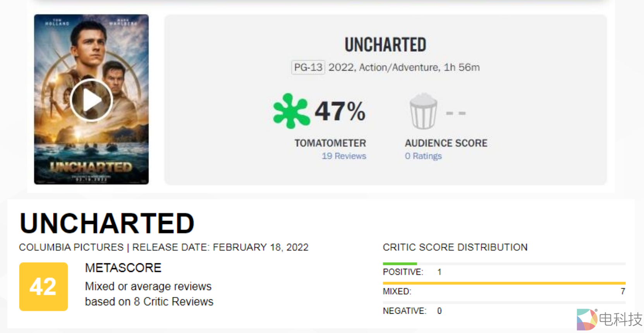Open the 19 Reviews link
The width and height of the screenshot is (644, 333).
343,156
